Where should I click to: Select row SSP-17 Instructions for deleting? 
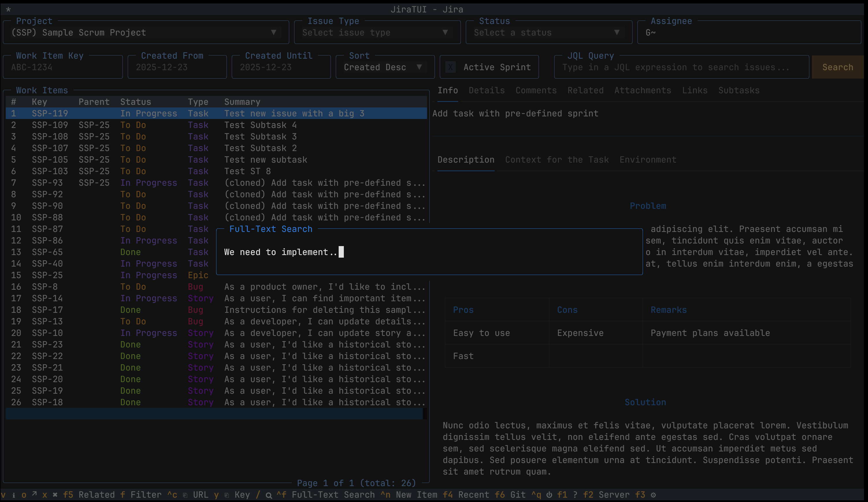(216, 310)
